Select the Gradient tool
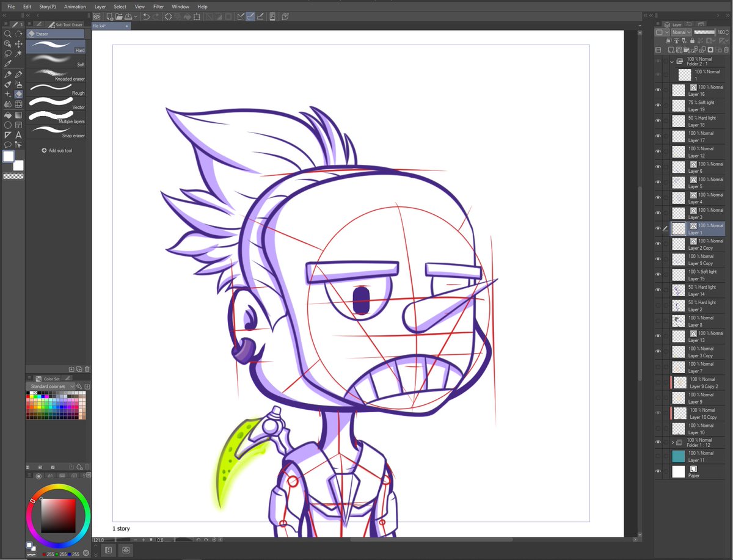This screenshot has height=560, width=733. 19,114
